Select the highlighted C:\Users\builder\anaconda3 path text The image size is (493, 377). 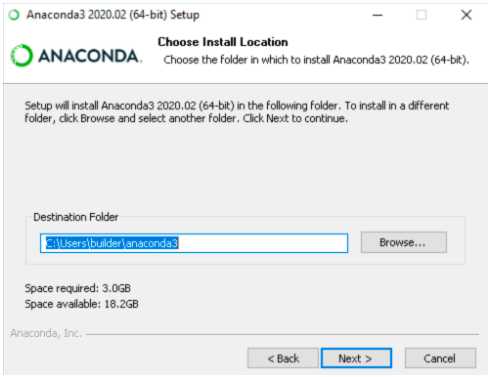[112, 243]
